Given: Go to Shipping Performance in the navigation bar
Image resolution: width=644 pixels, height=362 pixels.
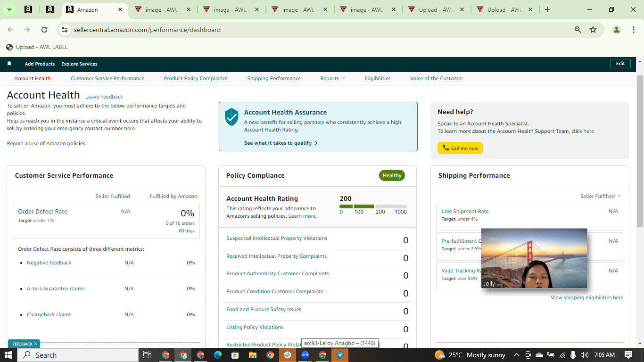Looking at the screenshot, I should click(274, 78).
